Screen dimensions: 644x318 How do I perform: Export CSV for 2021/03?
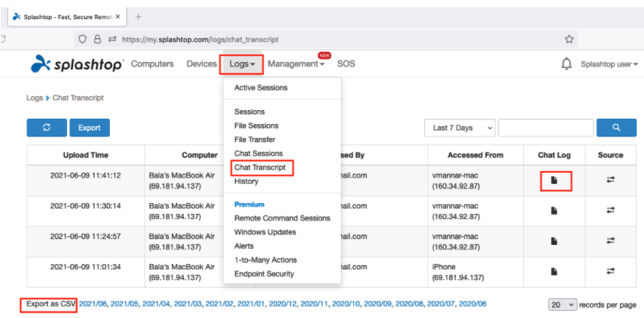pos(187,305)
